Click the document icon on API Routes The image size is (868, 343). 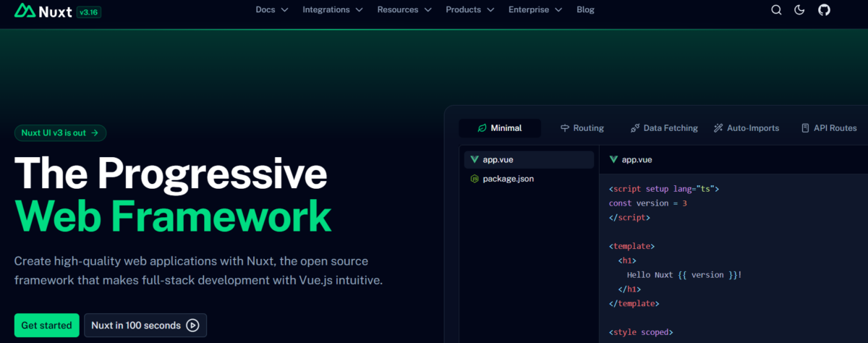point(805,128)
